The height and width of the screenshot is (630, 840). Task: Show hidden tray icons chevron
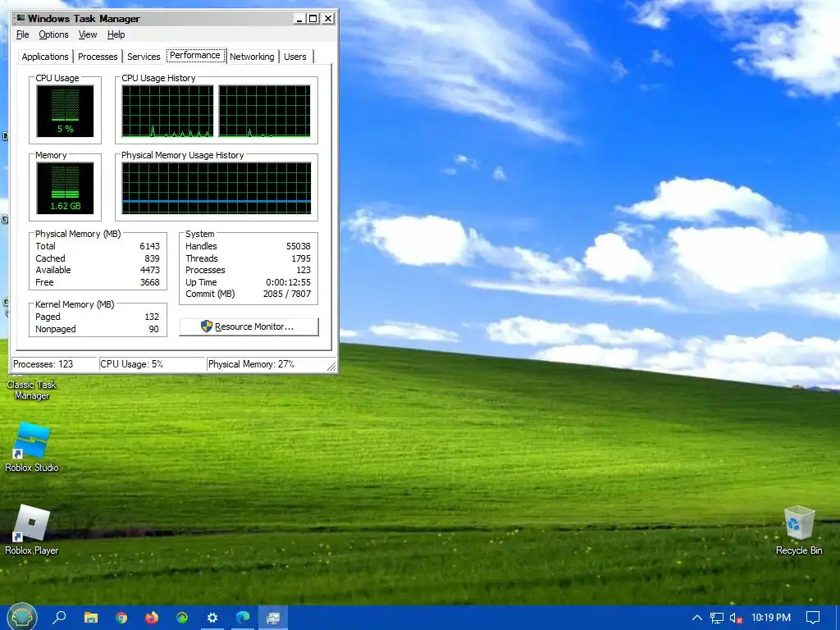[x=697, y=619]
